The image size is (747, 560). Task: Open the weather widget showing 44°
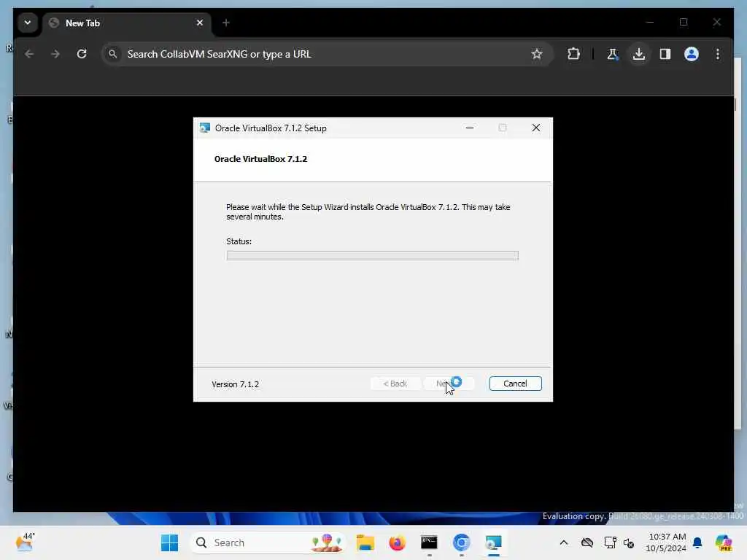[26, 542]
